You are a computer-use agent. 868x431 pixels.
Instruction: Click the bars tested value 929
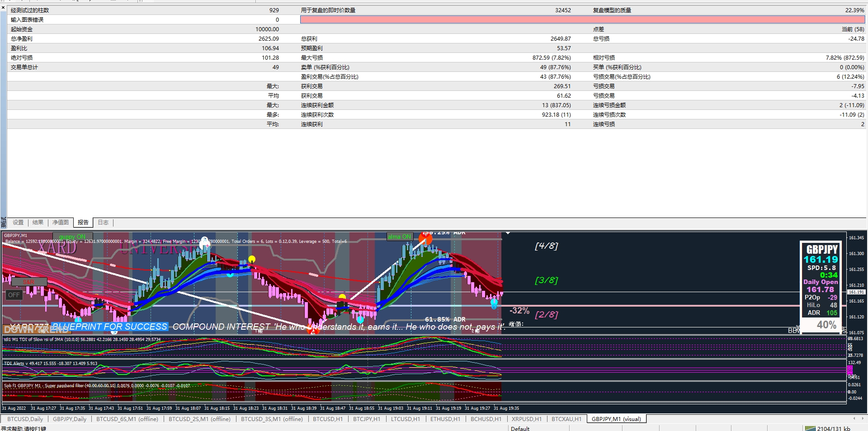point(274,10)
